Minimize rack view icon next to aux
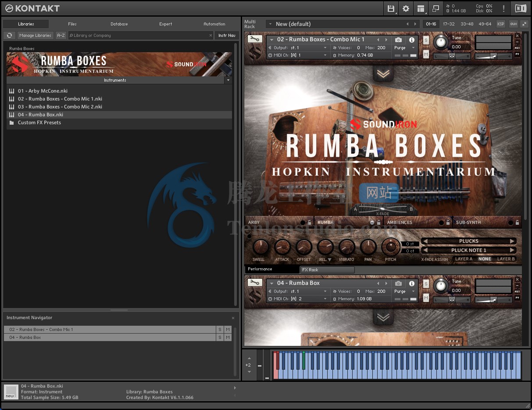Screen dimensions: 532x410 (x=524, y=24)
